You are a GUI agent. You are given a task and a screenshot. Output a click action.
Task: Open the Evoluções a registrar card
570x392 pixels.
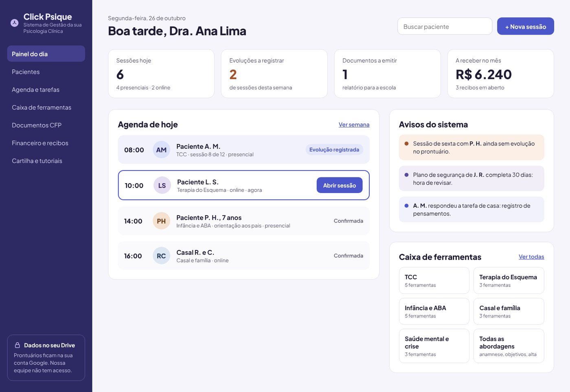click(x=274, y=74)
